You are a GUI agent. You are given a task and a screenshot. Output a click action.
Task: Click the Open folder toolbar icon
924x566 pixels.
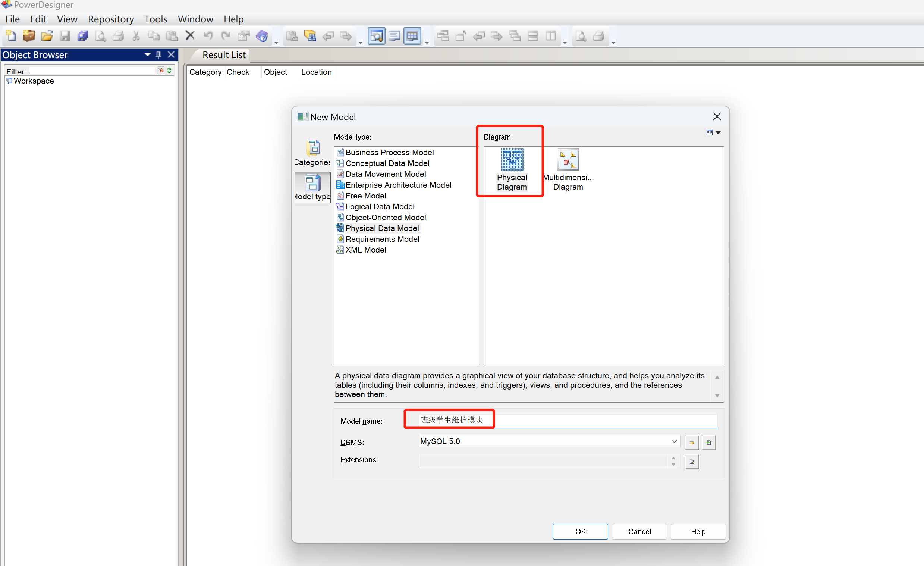[47, 36]
